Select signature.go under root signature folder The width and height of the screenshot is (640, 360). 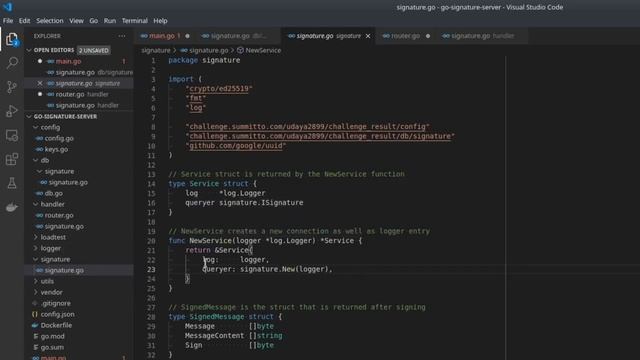coord(64,270)
